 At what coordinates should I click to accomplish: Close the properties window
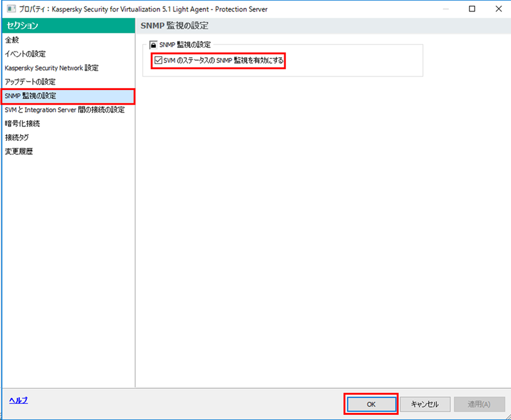coord(499,9)
